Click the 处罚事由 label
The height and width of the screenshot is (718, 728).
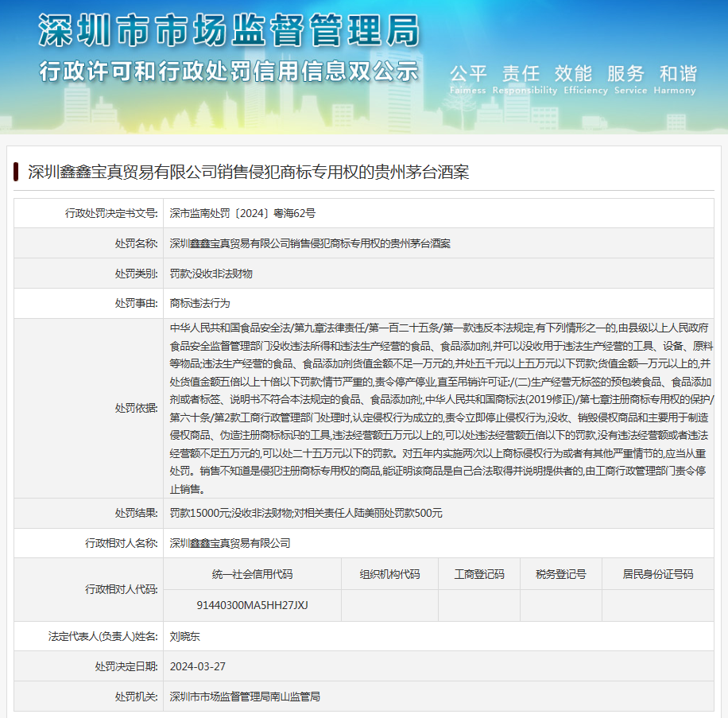(137, 303)
